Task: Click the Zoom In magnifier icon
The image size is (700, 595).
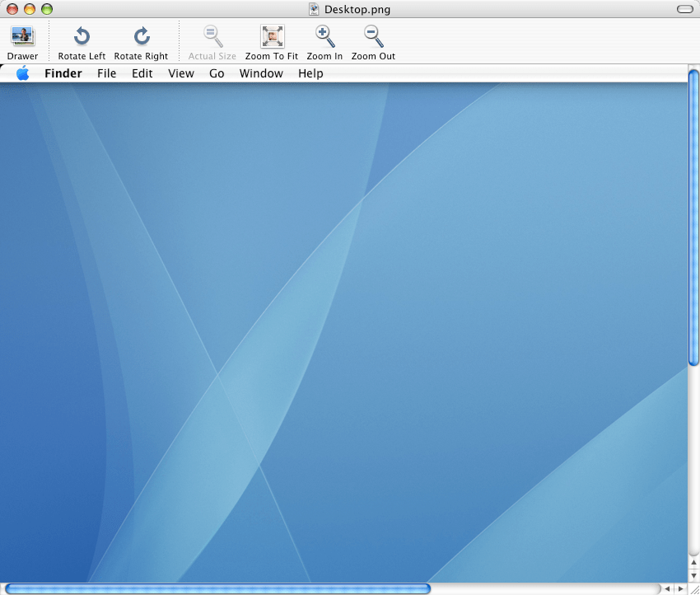Action: (x=324, y=36)
